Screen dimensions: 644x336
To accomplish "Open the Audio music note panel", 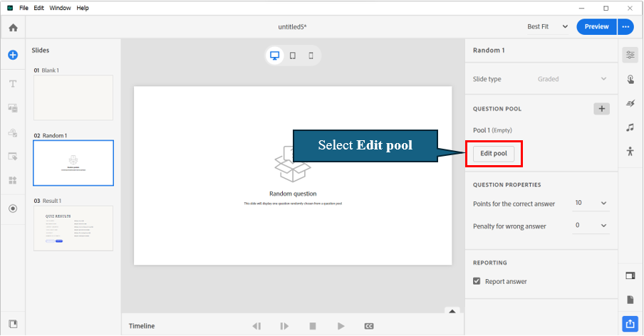I will [630, 127].
